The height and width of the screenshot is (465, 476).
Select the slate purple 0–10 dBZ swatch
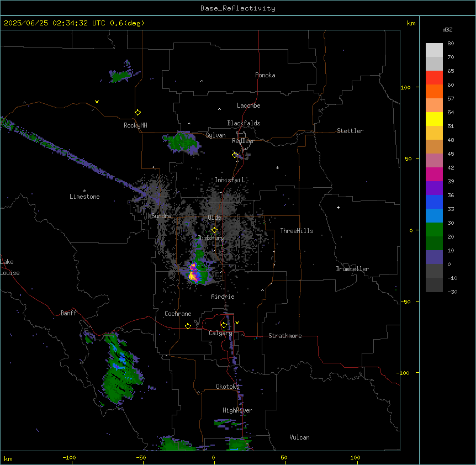point(434,257)
